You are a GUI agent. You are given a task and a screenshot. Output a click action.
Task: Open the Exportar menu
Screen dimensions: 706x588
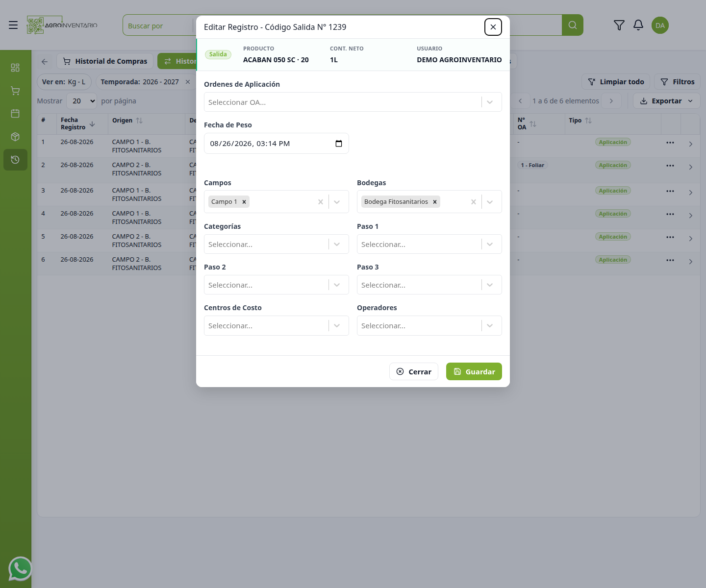667,101
